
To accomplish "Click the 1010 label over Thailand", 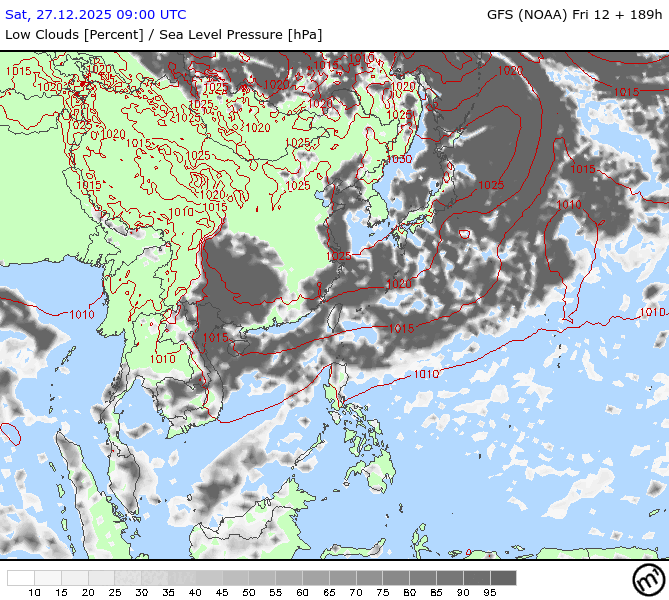I will pyautogui.click(x=162, y=359).
